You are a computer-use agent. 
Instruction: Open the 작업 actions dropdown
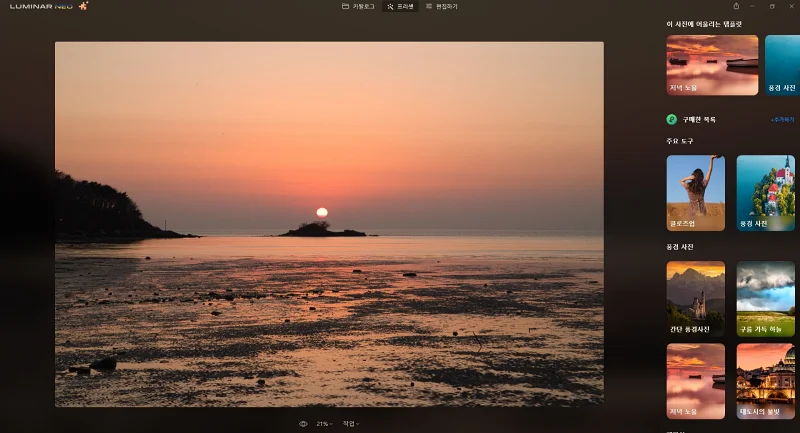(351, 424)
